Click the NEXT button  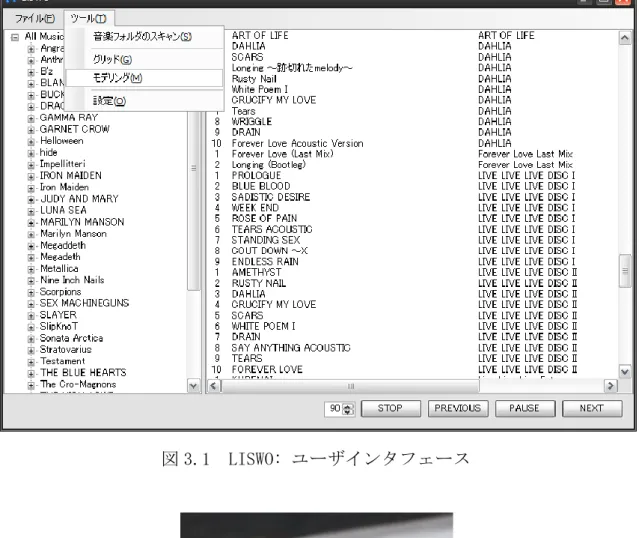coord(592,408)
